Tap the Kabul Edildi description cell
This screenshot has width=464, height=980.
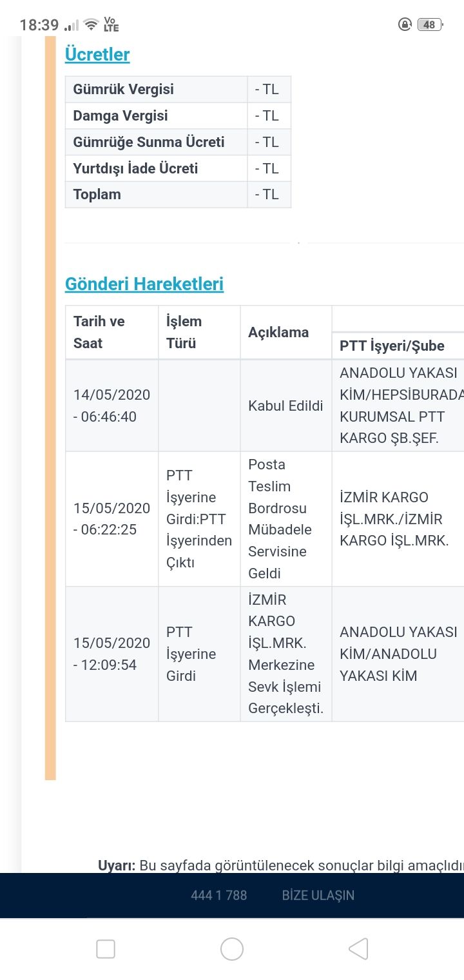285,406
